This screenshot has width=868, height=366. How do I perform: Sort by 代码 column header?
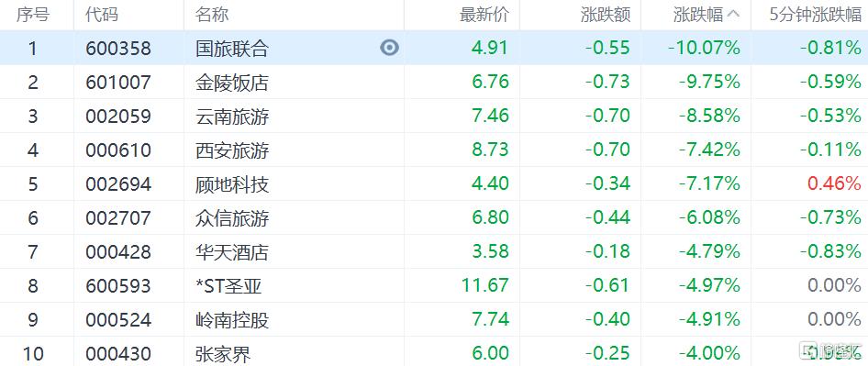pos(102,15)
